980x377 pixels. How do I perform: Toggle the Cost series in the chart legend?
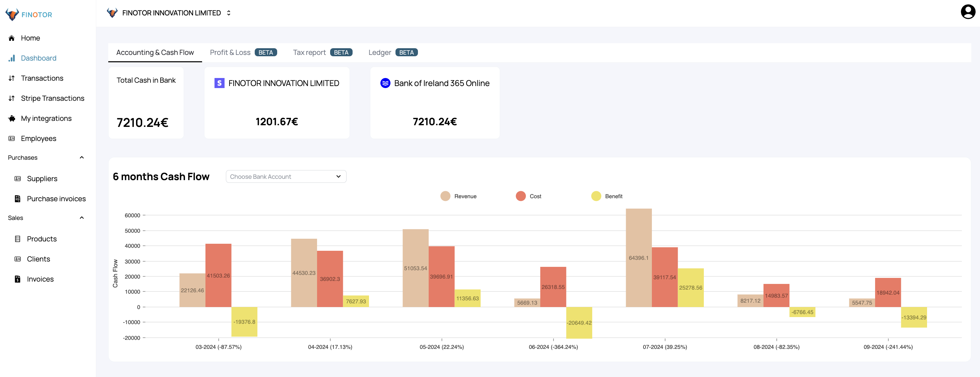click(520, 196)
